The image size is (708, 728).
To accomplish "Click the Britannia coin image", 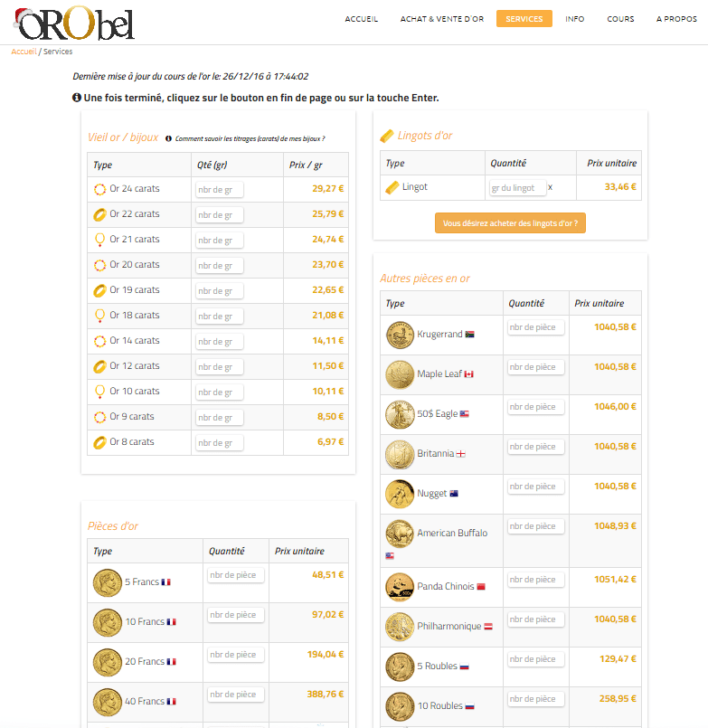I will point(400,454).
